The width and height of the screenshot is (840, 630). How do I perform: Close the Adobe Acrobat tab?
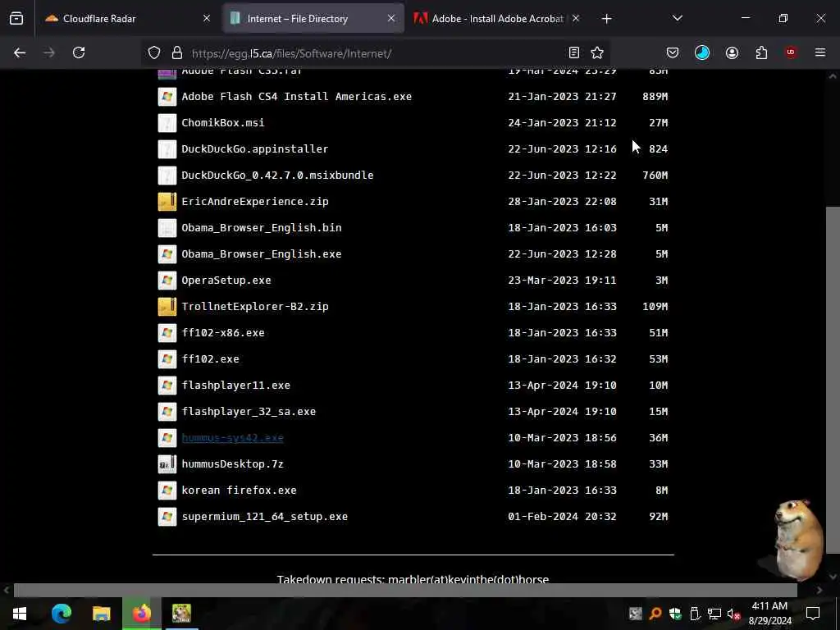[x=575, y=18]
